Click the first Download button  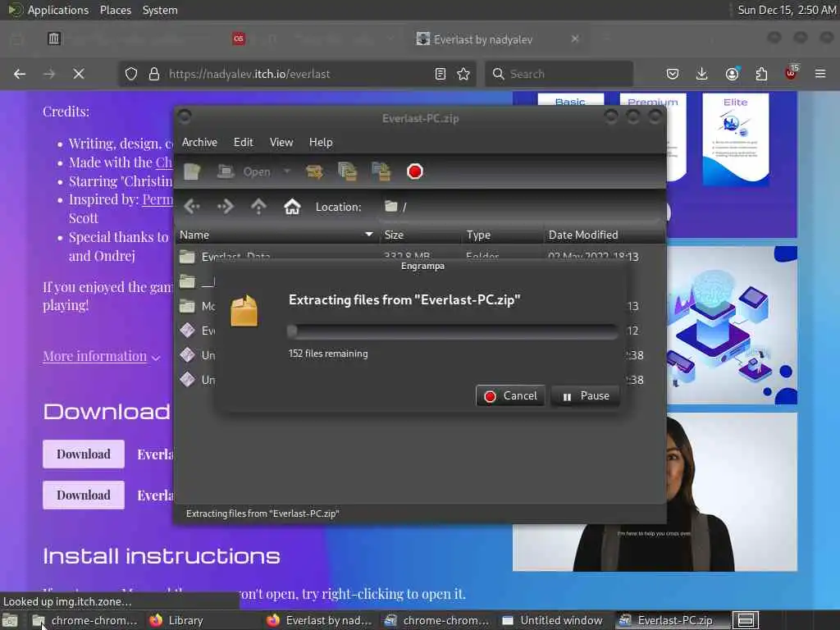tap(84, 454)
